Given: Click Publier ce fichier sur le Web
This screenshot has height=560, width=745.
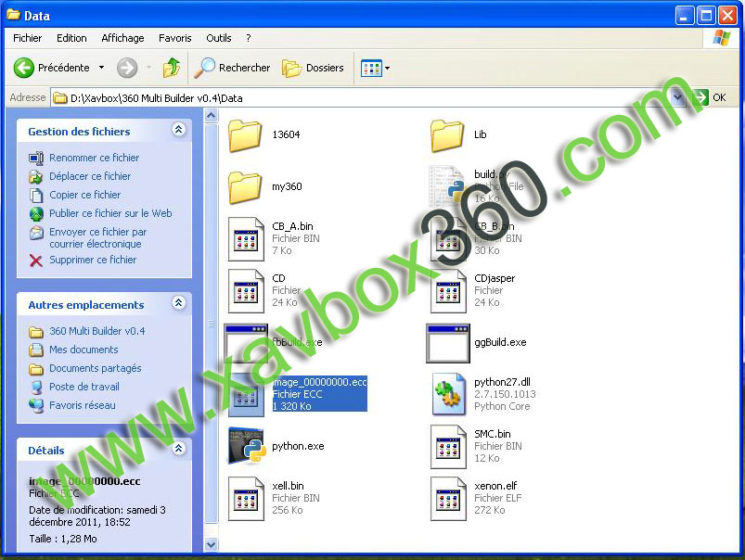Looking at the screenshot, I should [110, 213].
